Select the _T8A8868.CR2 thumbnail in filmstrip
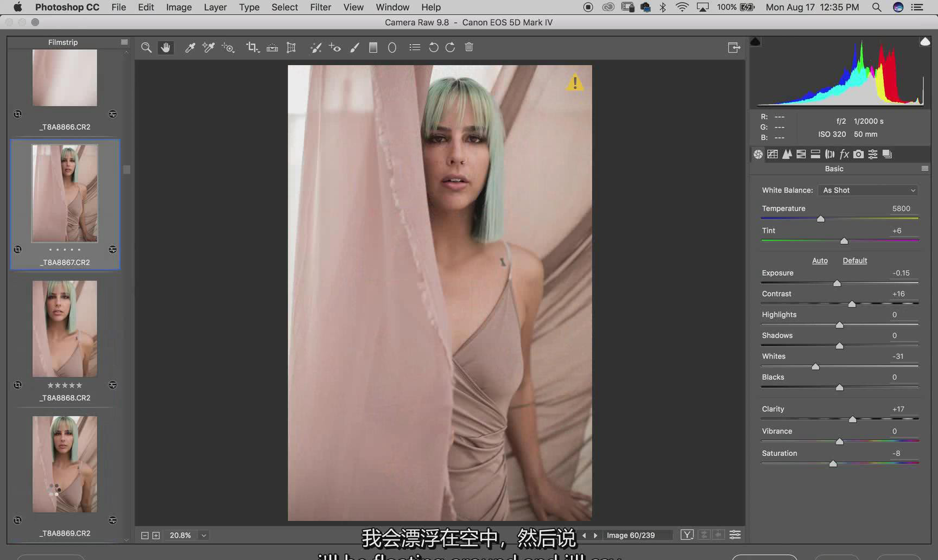The image size is (938, 560). 65,329
